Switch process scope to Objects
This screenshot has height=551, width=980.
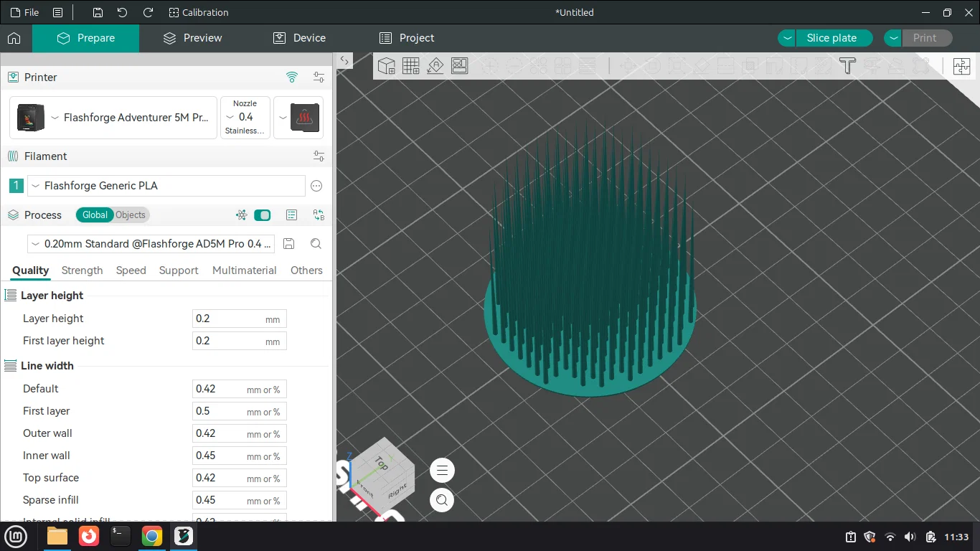point(131,215)
